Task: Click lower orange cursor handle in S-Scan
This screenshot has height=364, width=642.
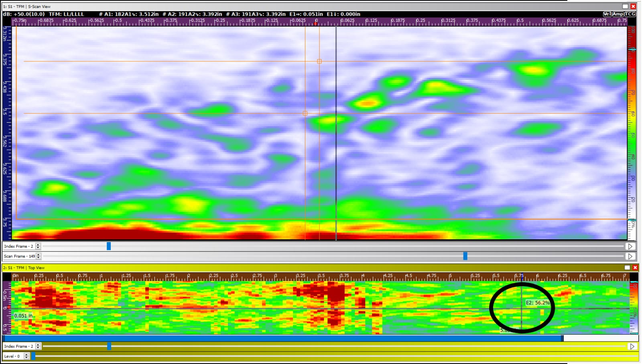Action: click(x=305, y=113)
